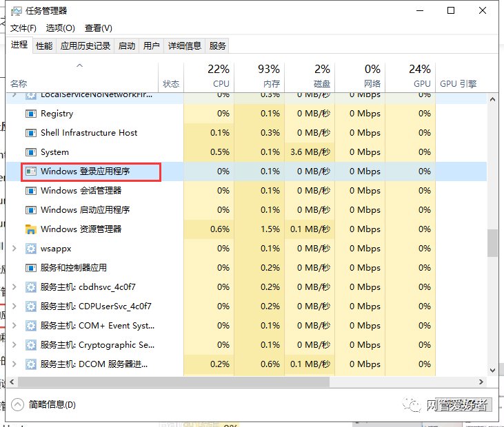The height and width of the screenshot is (427, 504).
Task: Expand 服务主机: Cryptographic Se... group
Action: 14,345
